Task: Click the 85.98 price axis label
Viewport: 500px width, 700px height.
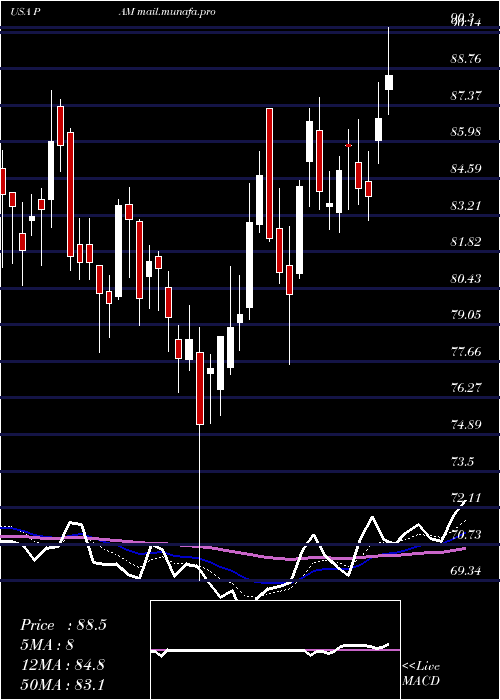Action: tap(466, 132)
